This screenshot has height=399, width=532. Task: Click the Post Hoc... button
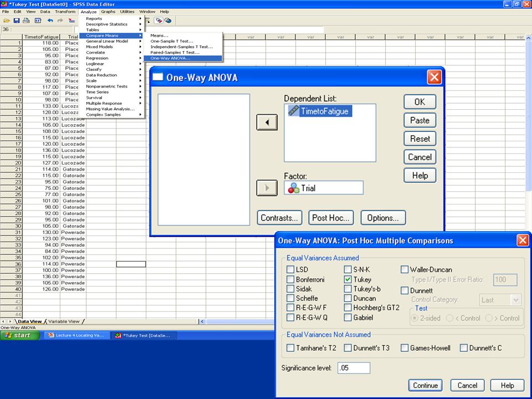pyautogui.click(x=331, y=218)
